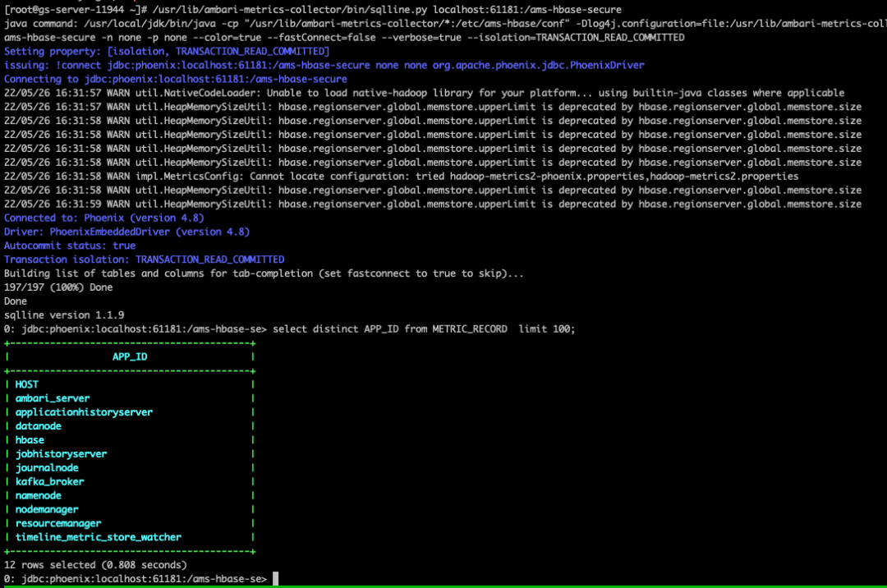Click '12 rows selected (0.808 seconds)' text
This screenshot has width=887, height=588.
(95, 565)
